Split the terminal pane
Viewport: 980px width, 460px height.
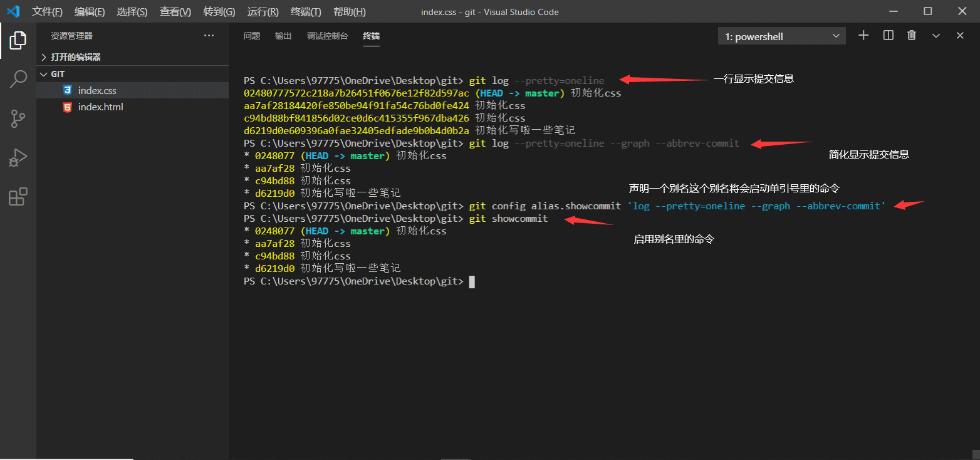(x=888, y=36)
